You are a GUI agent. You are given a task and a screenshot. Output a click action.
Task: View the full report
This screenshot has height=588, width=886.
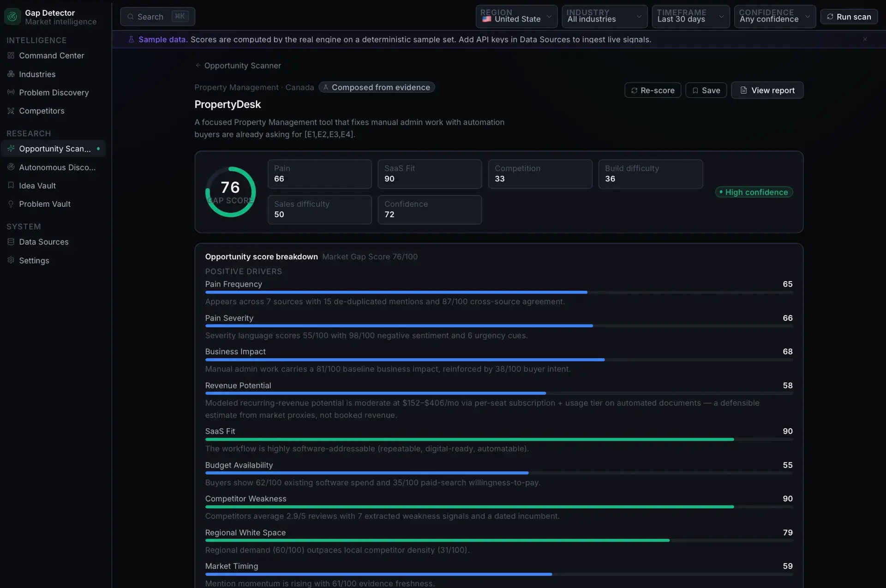pyautogui.click(x=767, y=90)
